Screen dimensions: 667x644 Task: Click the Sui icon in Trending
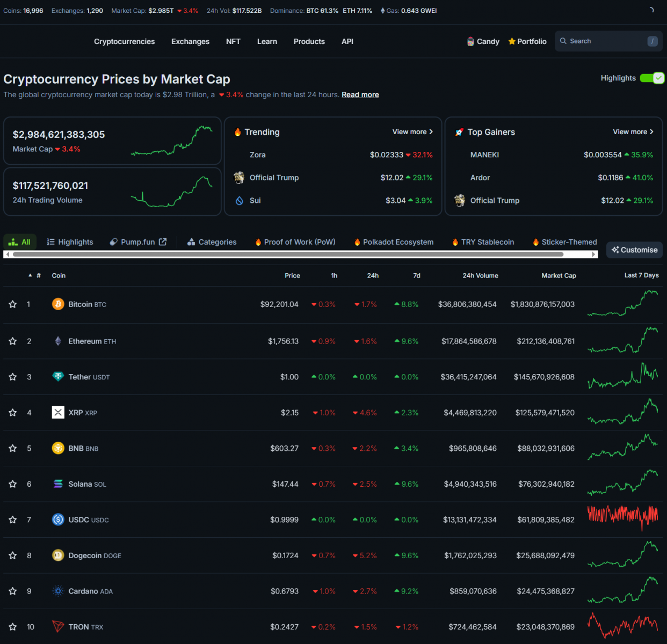[240, 201]
